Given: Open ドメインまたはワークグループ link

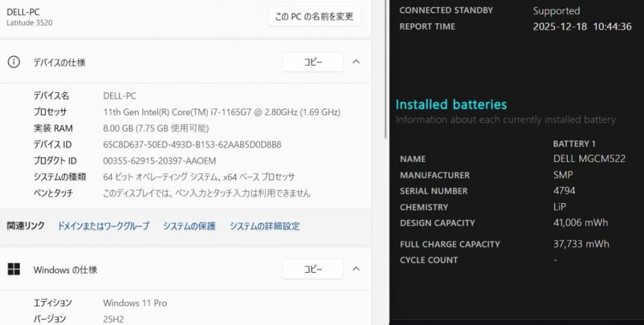Looking at the screenshot, I should 103,226.
